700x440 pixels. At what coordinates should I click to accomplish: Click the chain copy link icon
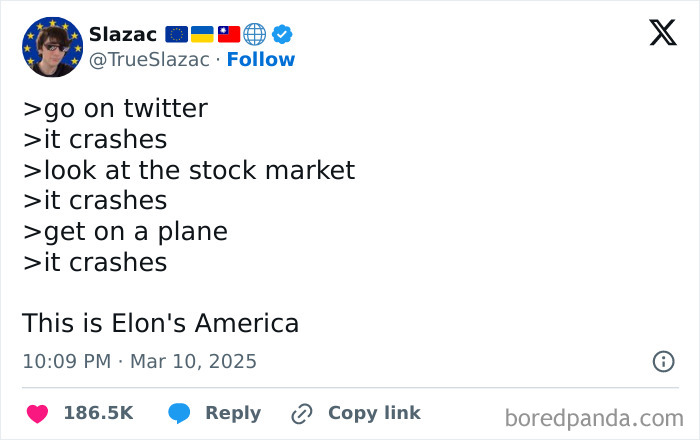301,413
